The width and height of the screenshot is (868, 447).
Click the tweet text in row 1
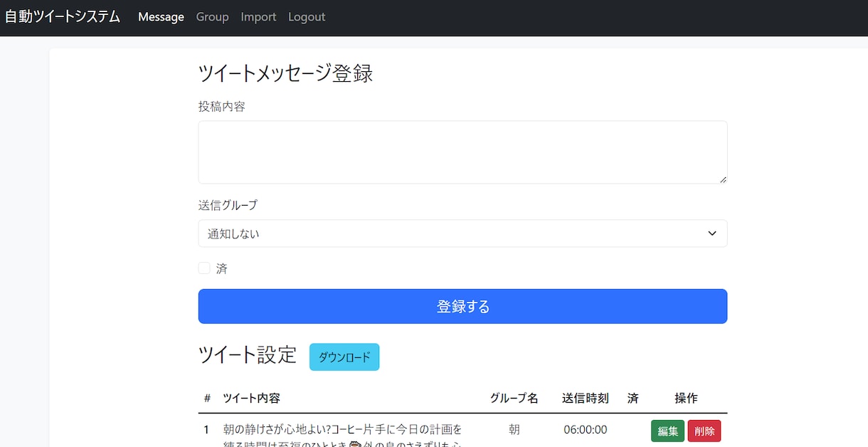(343, 435)
